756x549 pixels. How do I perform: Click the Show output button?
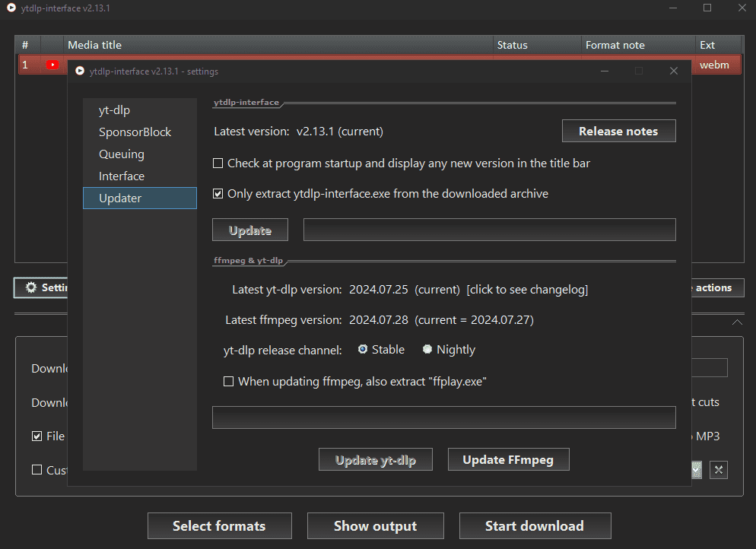click(x=376, y=526)
